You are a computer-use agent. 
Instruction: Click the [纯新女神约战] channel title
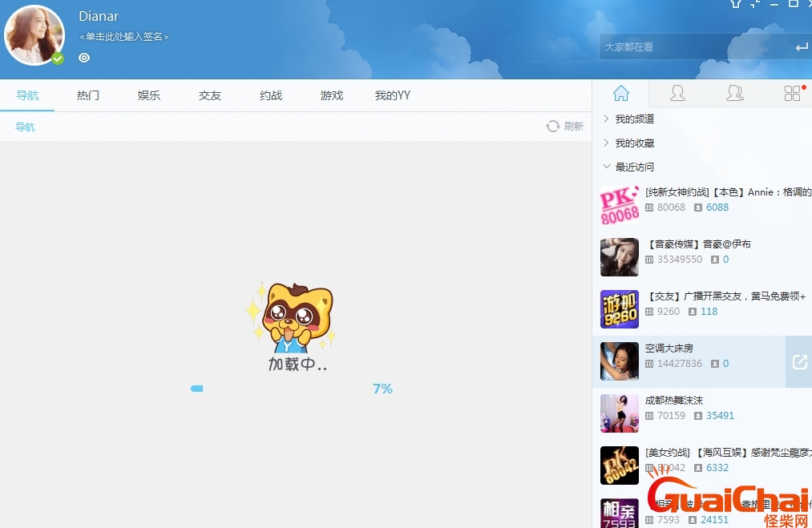729,192
